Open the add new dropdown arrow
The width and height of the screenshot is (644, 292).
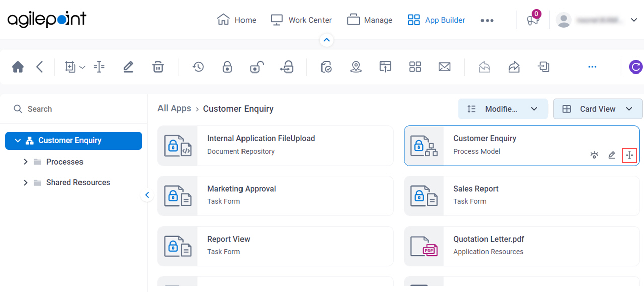[x=83, y=67]
